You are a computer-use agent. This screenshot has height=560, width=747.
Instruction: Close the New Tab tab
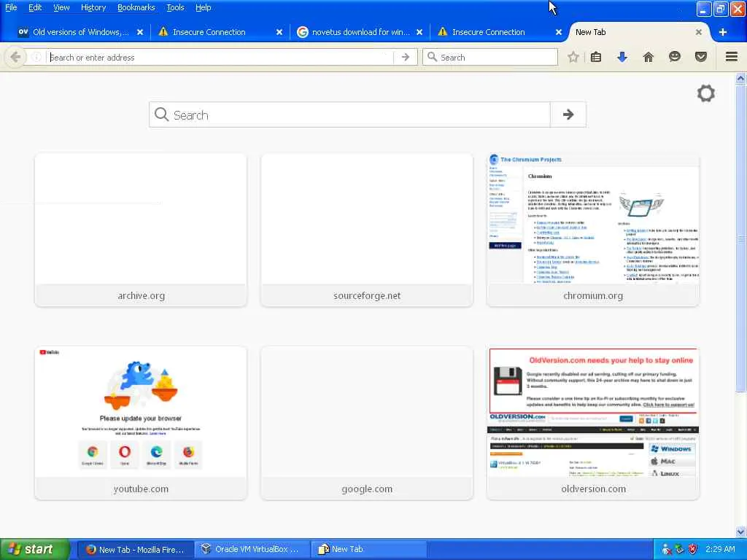(x=698, y=32)
